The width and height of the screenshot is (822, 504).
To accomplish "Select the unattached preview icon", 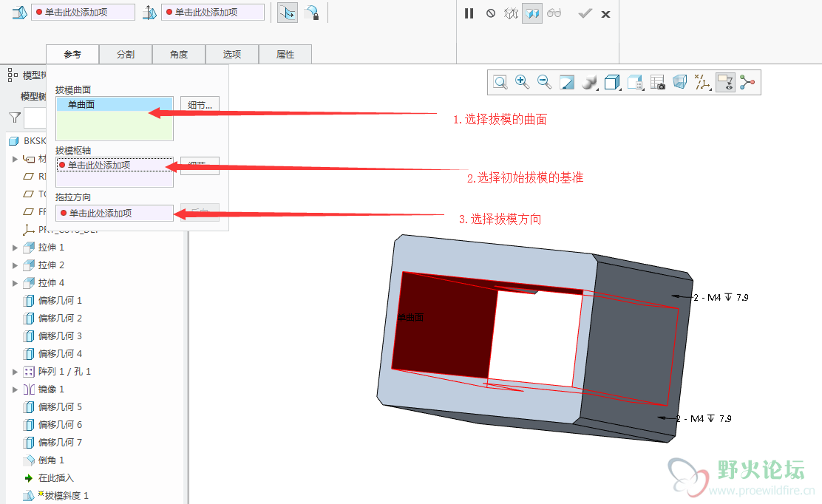I will point(511,13).
